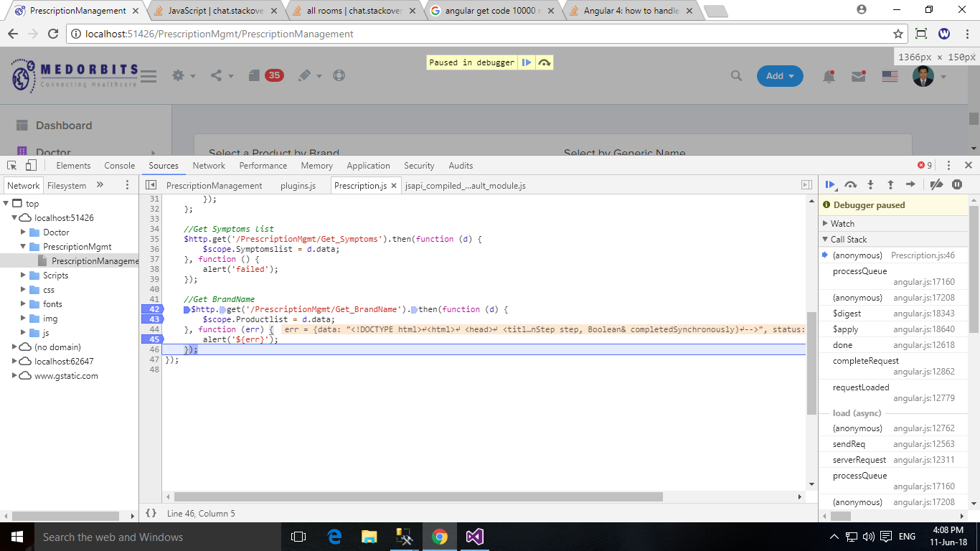This screenshot has width=980, height=551.
Task: Open Visual Studio from the taskbar
Action: pos(475,537)
